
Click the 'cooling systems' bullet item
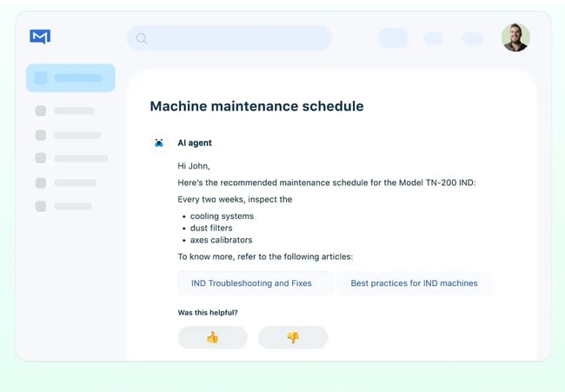[222, 216]
